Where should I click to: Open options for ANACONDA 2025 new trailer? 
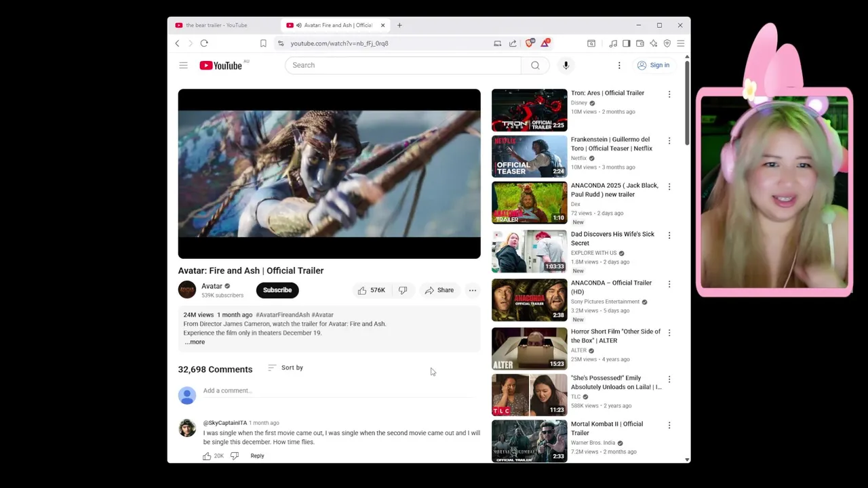pyautogui.click(x=669, y=186)
